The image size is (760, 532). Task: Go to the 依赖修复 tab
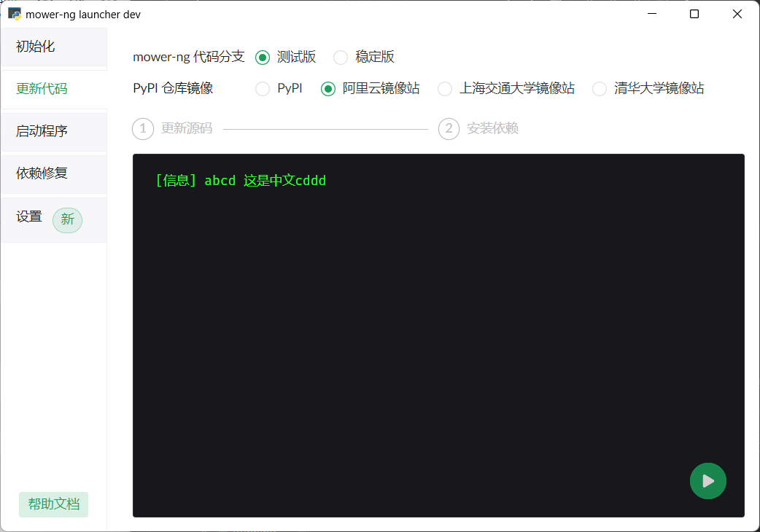point(54,173)
